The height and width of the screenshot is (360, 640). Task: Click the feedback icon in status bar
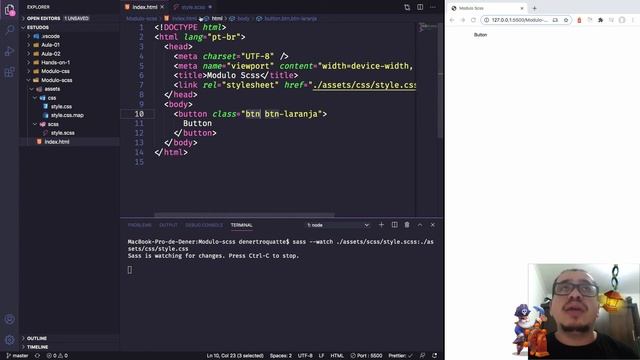click(422, 356)
